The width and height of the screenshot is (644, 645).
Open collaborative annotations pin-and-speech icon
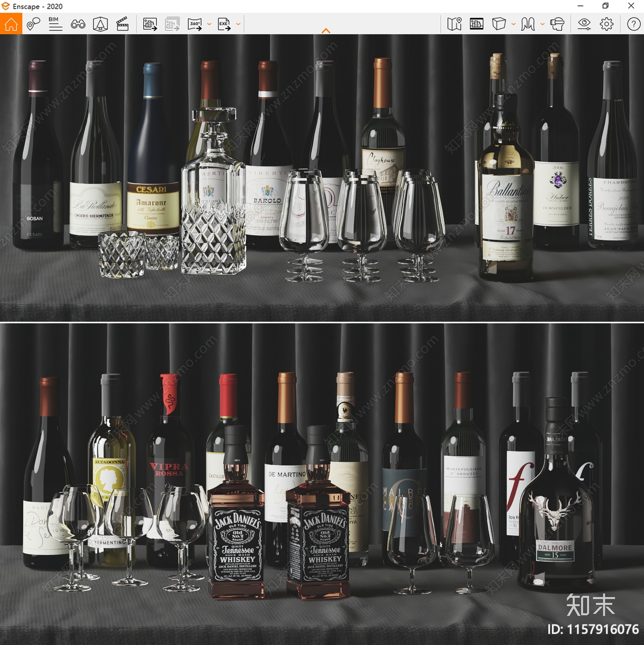(33, 24)
